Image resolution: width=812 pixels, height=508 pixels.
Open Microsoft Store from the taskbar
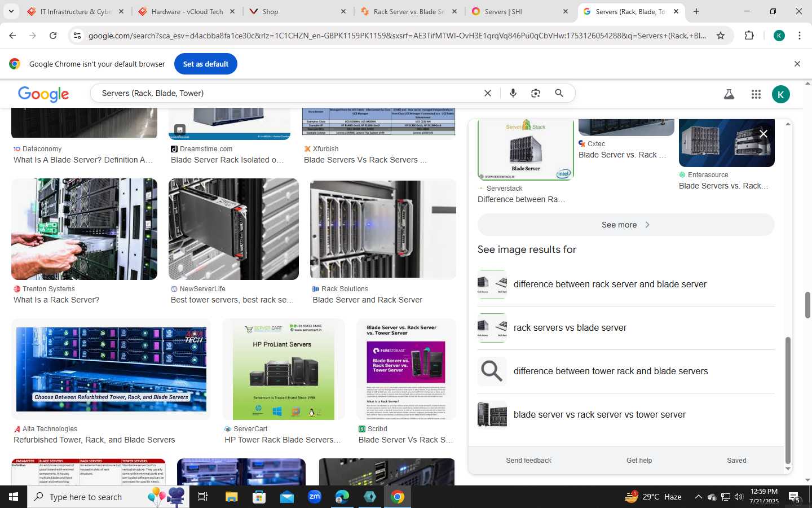point(259,497)
